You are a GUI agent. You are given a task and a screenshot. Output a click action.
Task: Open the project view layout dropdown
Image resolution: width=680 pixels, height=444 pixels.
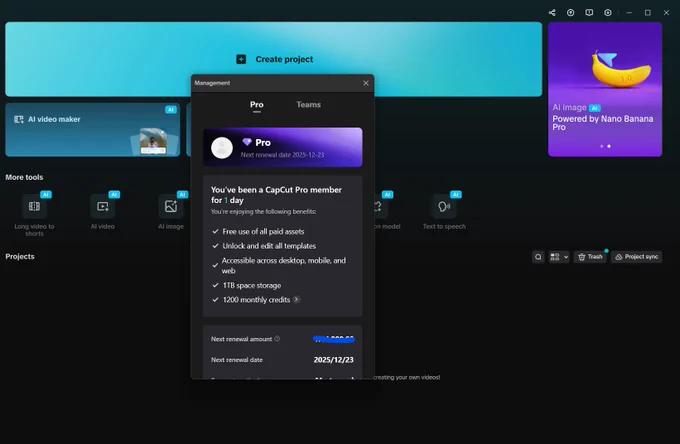tap(559, 257)
